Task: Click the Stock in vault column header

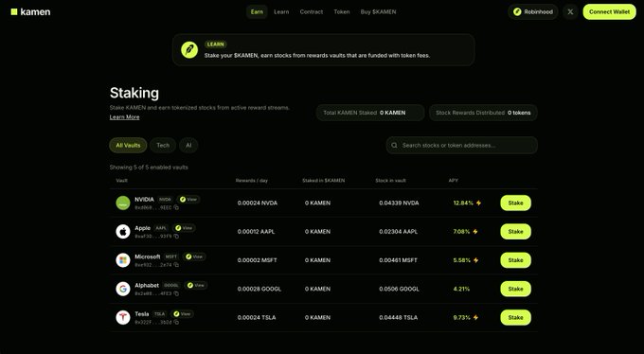Action: pyautogui.click(x=390, y=181)
